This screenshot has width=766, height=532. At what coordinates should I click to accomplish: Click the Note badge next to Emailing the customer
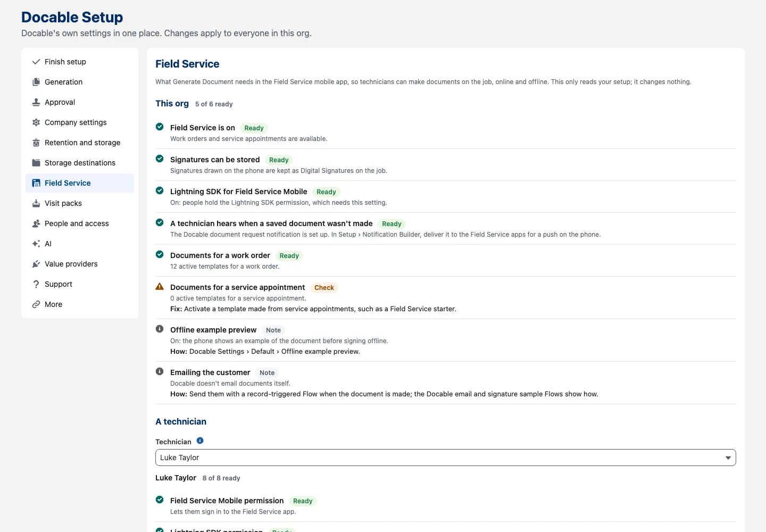coord(267,373)
